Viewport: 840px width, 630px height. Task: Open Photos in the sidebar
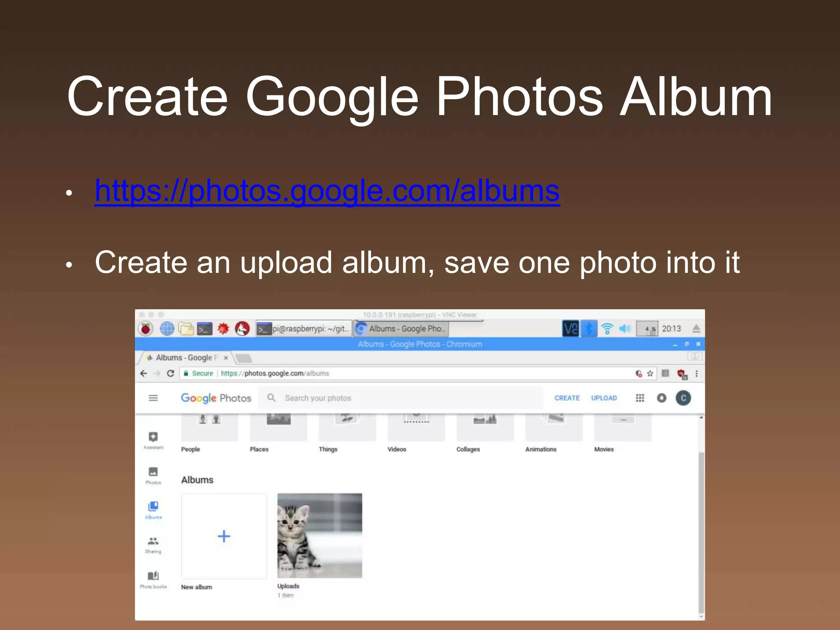click(x=153, y=476)
